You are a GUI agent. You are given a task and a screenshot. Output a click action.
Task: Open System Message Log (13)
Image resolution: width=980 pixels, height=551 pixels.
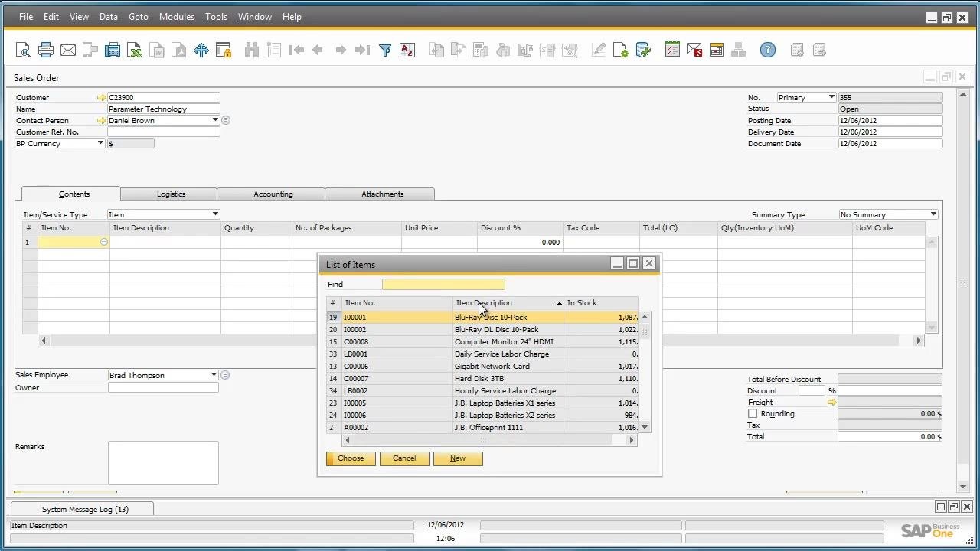85,509
